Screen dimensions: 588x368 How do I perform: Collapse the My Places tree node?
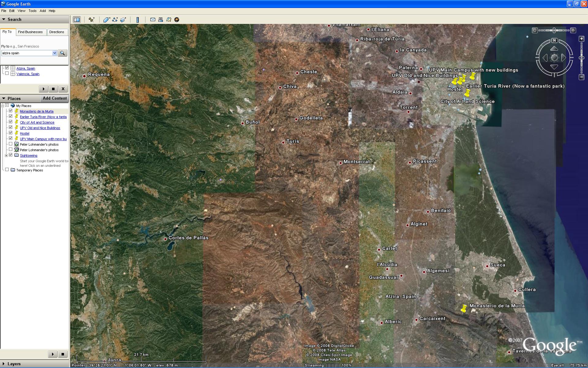click(x=2, y=106)
